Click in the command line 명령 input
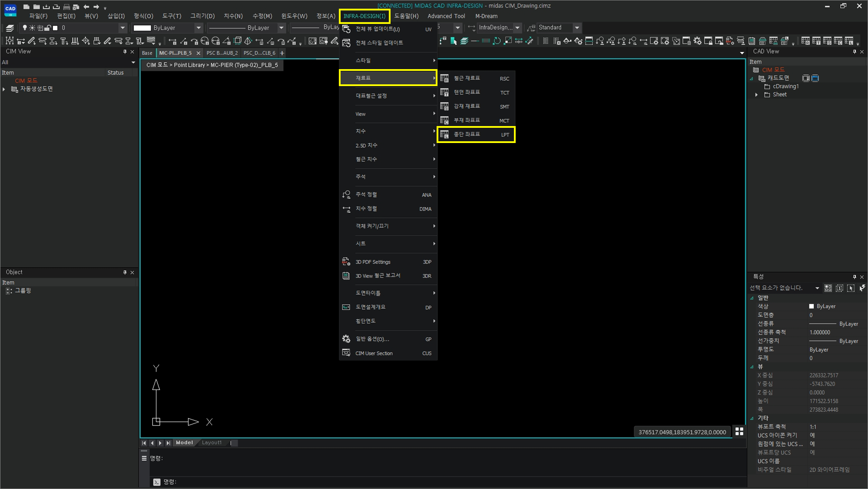Image resolution: width=868 pixels, height=489 pixels. click(x=452, y=482)
